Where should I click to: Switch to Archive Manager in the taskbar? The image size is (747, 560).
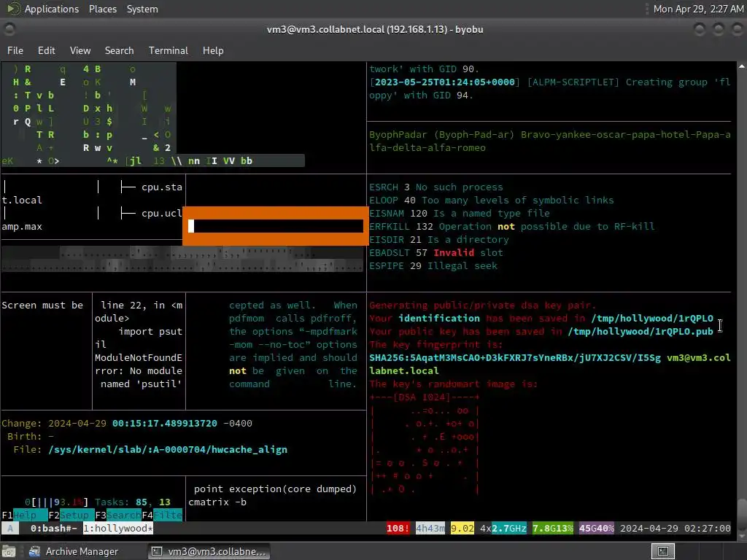tap(74, 551)
